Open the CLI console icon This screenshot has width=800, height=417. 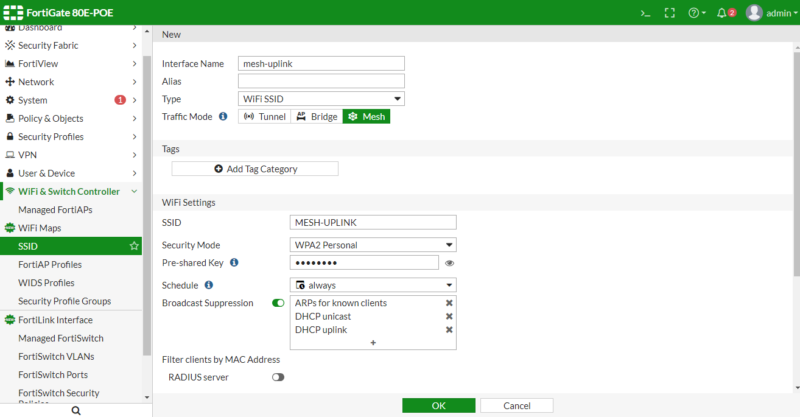tap(645, 13)
